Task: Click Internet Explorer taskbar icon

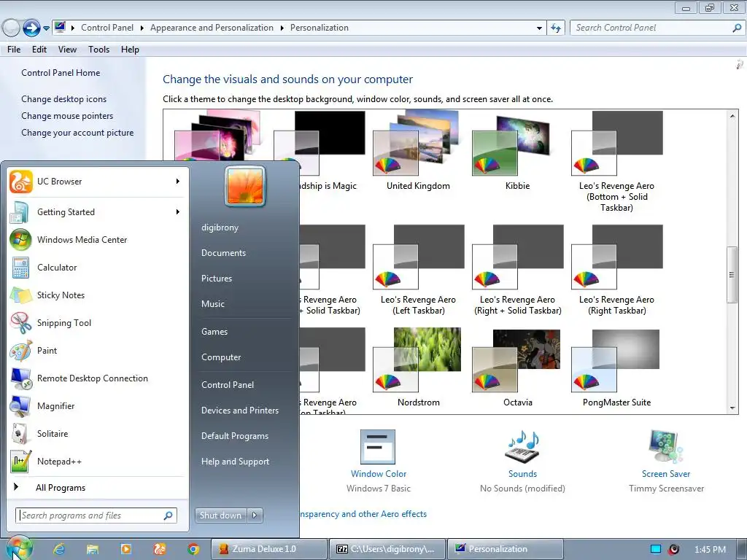Action: click(x=59, y=549)
